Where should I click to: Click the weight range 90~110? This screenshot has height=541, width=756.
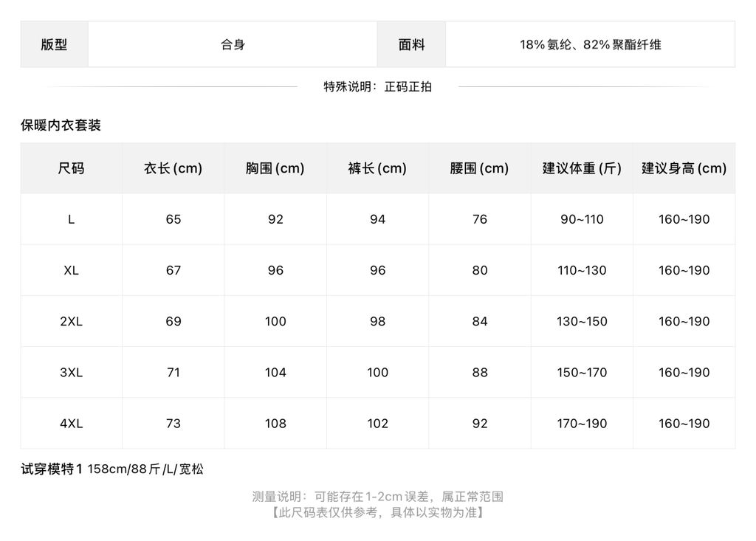pyautogui.click(x=582, y=219)
